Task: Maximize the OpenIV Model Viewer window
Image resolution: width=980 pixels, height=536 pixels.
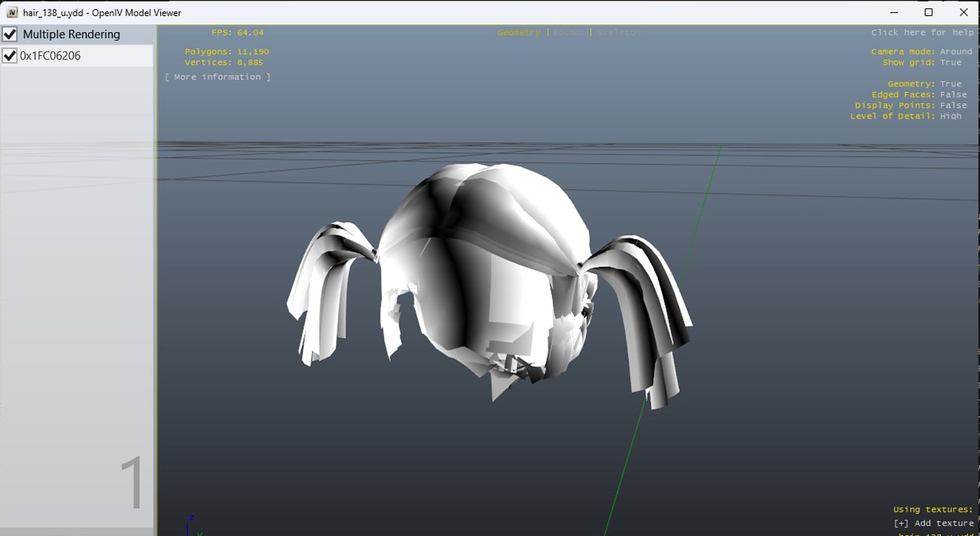Action: point(929,12)
